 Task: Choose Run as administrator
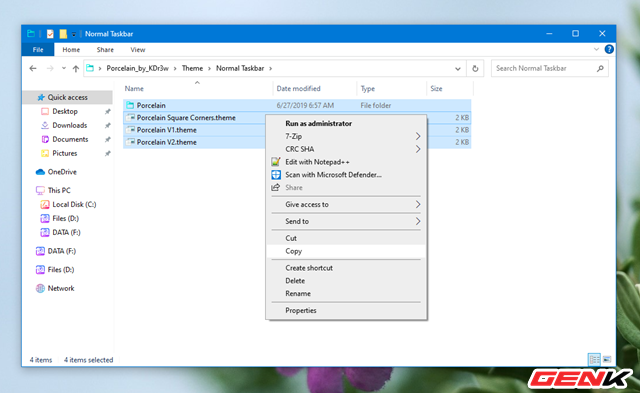pos(346,123)
